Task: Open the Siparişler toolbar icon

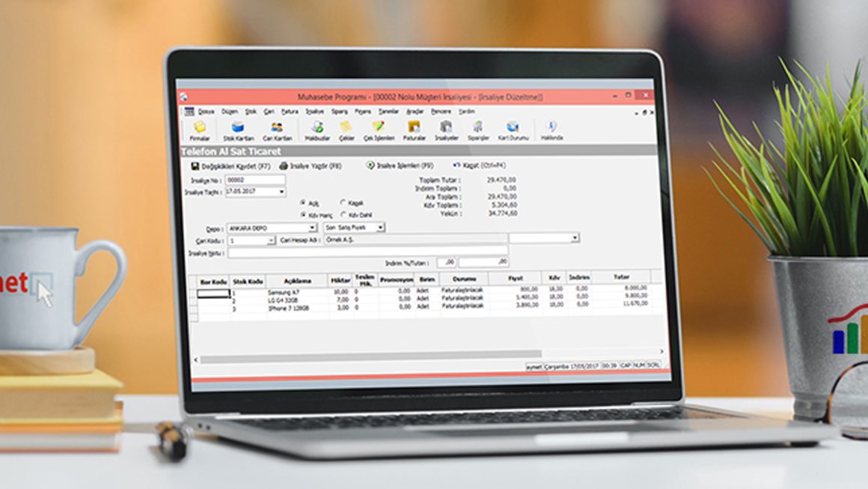Action: tap(477, 129)
